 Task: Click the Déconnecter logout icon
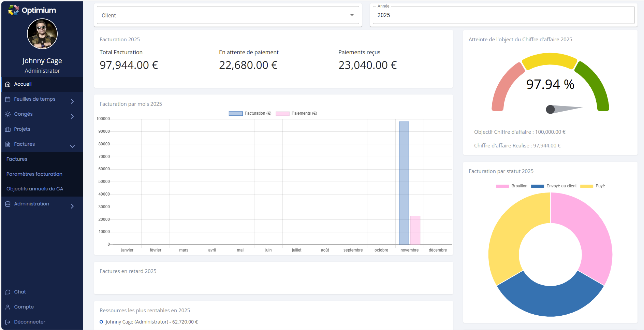(x=8, y=322)
